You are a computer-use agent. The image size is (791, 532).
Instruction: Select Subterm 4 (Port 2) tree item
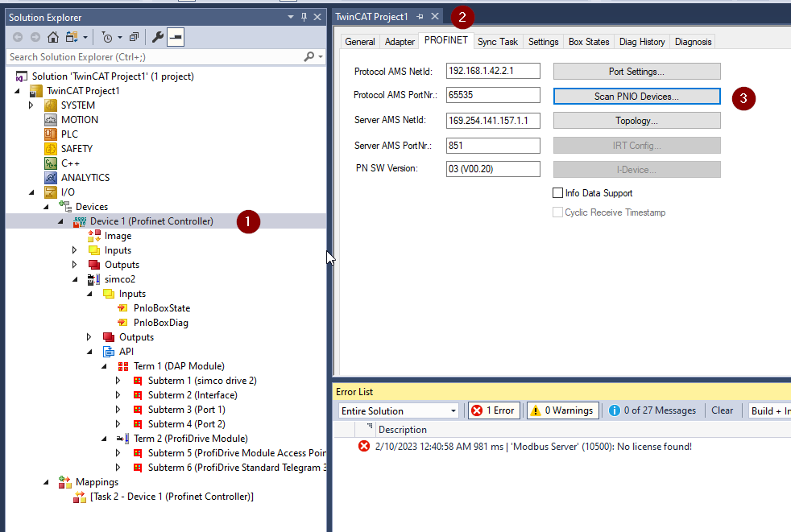[186, 424]
